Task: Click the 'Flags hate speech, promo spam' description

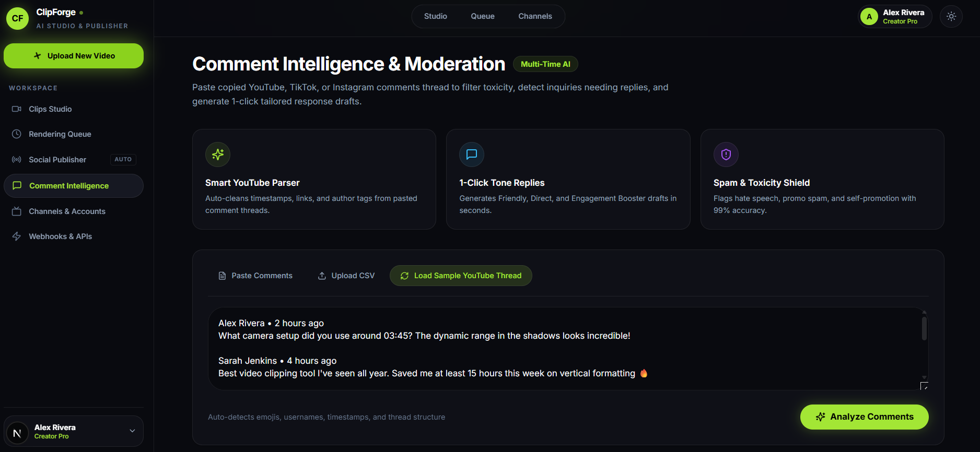Action: pyautogui.click(x=815, y=204)
